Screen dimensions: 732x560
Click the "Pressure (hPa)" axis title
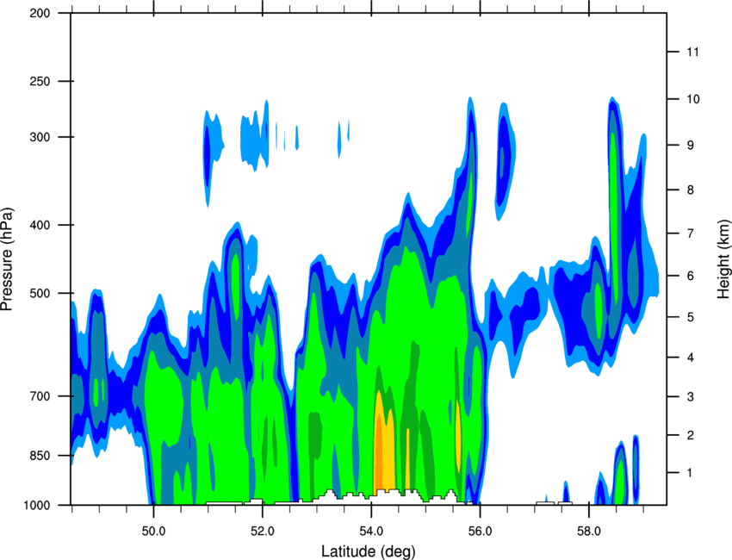coord(7,259)
